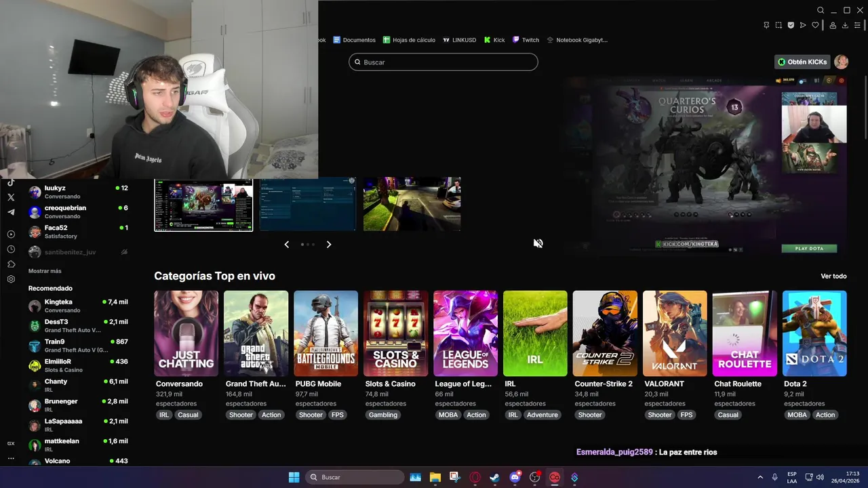Click the Adventure tag under IRL
868x488 pixels.
coord(542,415)
